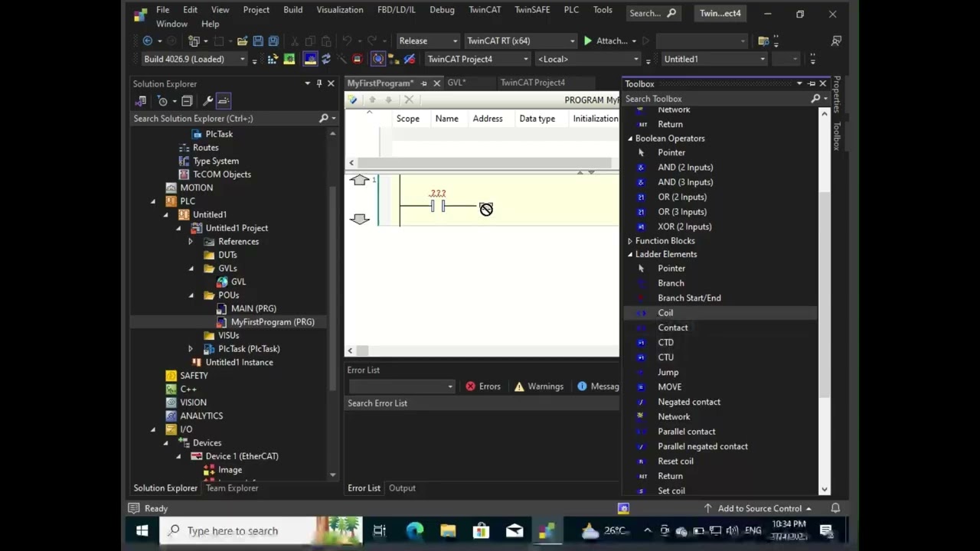Toggle auto-hide pin on Toolbox panel

(812, 83)
